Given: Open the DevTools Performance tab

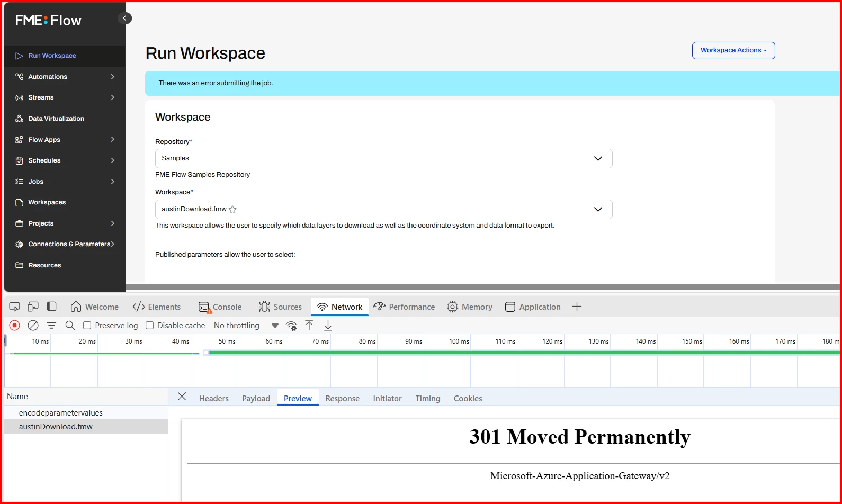Looking at the screenshot, I should (x=404, y=307).
